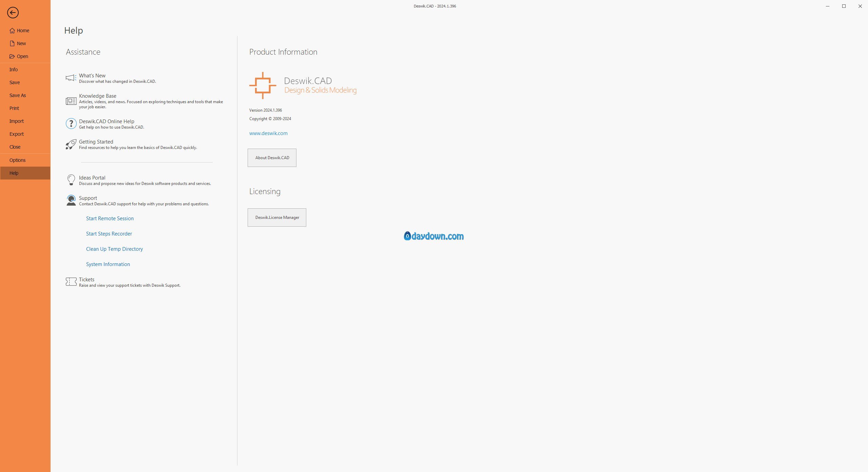Click the Home house icon in sidebar
This screenshot has height=472, width=868.
12,31
